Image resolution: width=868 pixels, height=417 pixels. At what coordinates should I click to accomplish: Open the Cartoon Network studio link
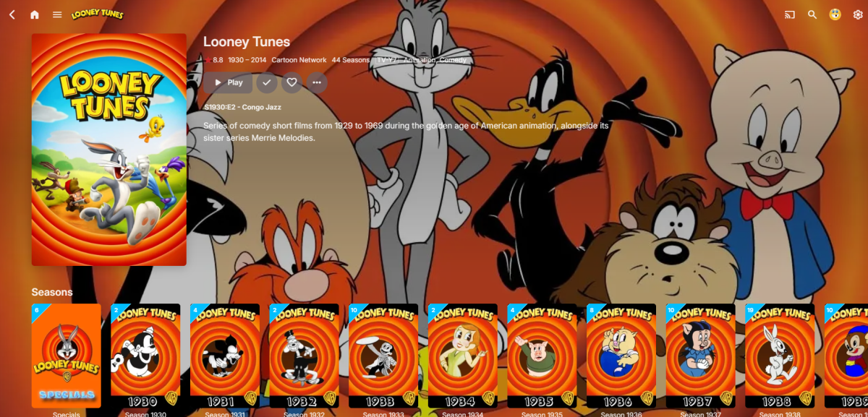pos(299,60)
